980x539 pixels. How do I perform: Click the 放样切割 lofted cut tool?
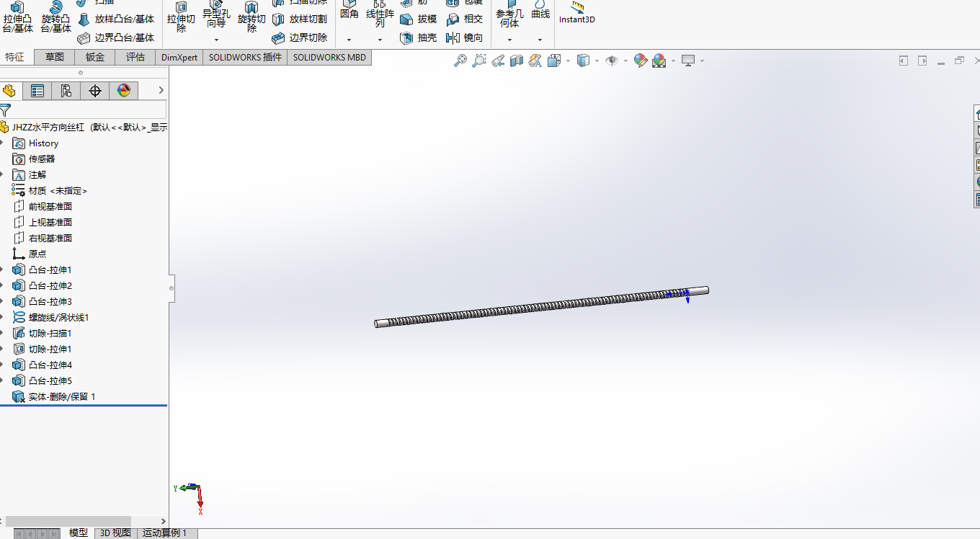click(300, 19)
